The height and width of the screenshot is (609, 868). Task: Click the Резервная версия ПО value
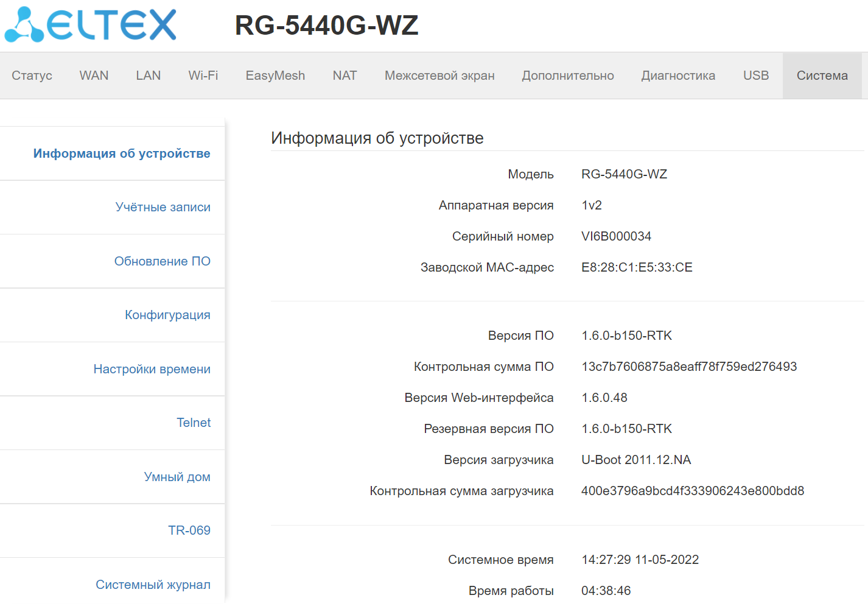coord(627,429)
